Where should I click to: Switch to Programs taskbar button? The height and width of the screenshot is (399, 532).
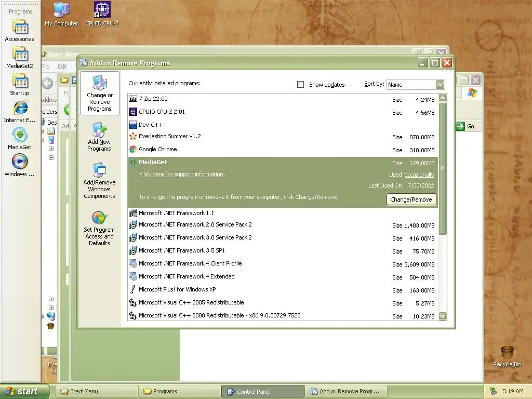click(x=180, y=391)
